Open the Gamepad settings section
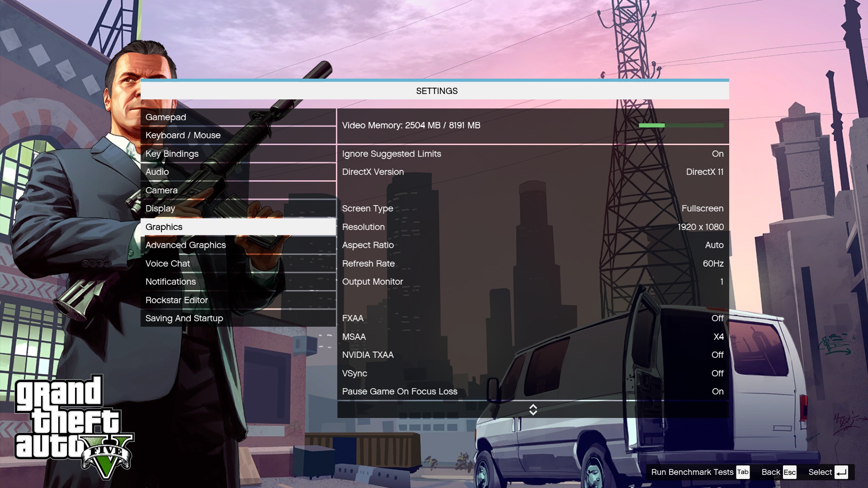Viewport: 868px width, 488px height. point(166,117)
